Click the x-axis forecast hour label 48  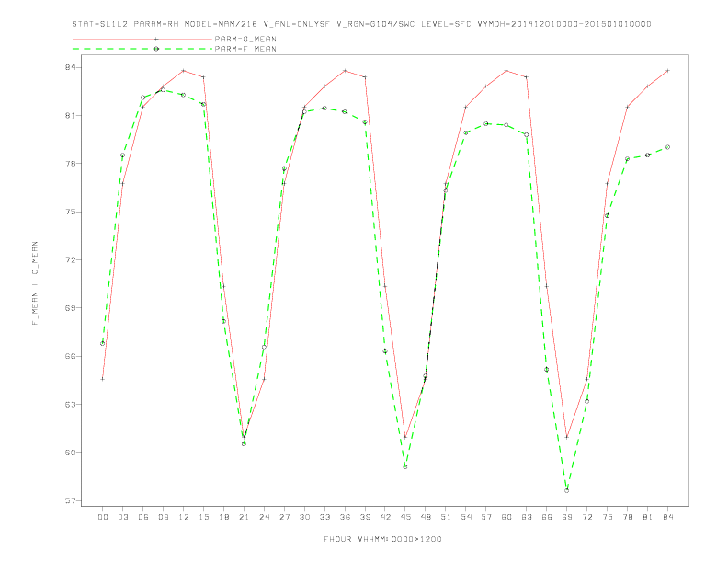click(426, 517)
